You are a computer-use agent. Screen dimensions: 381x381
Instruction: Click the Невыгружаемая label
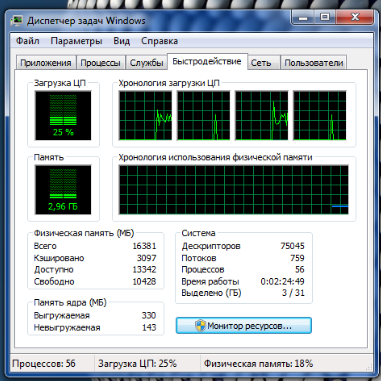(x=67, y=327)
